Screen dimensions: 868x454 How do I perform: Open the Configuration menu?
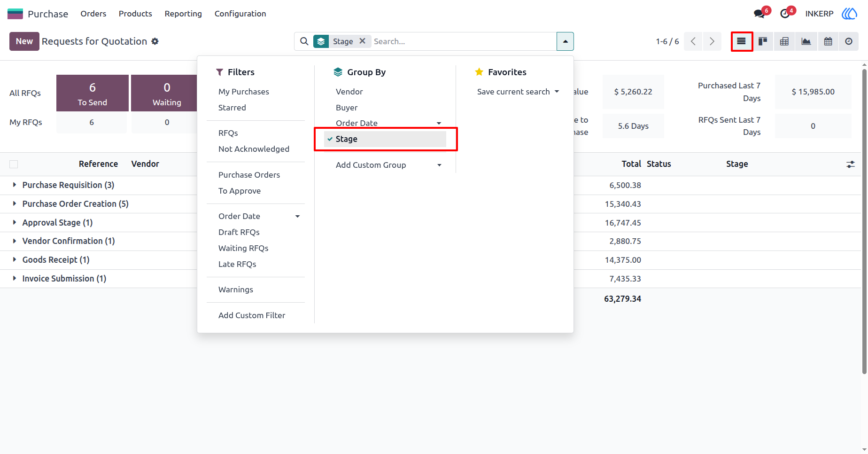240,14
